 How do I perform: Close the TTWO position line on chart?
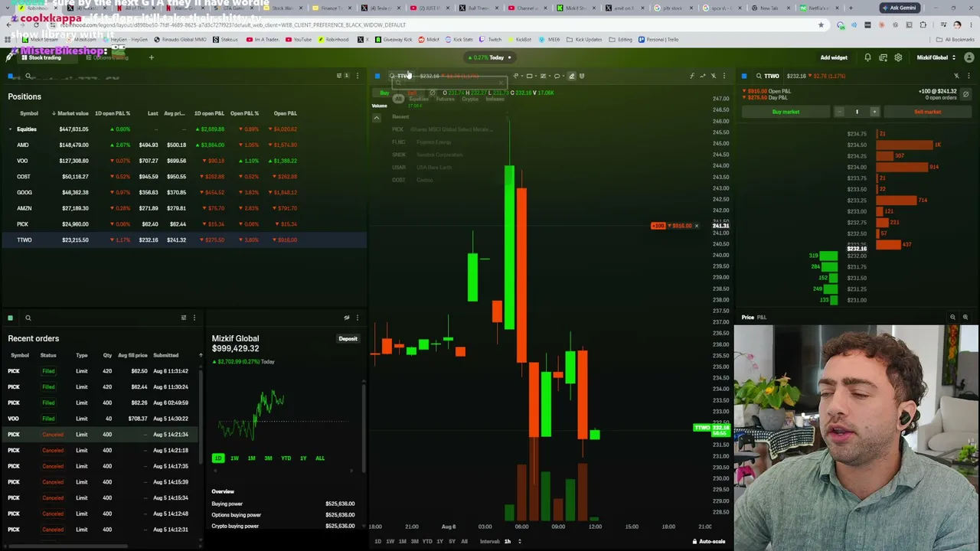pyautogui.click(x=696, y=226)
